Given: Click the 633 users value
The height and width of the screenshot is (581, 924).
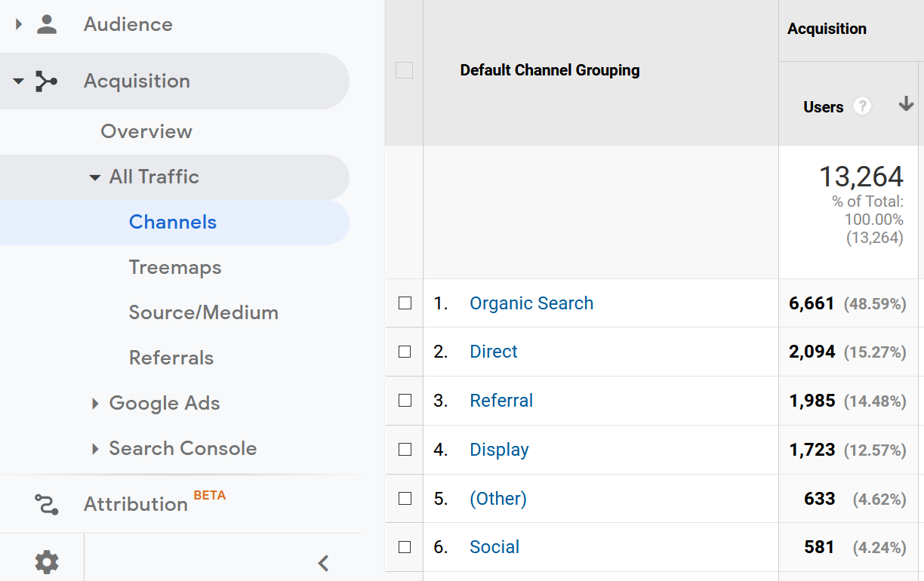Looking at the screenshot, I should (820, 499).
